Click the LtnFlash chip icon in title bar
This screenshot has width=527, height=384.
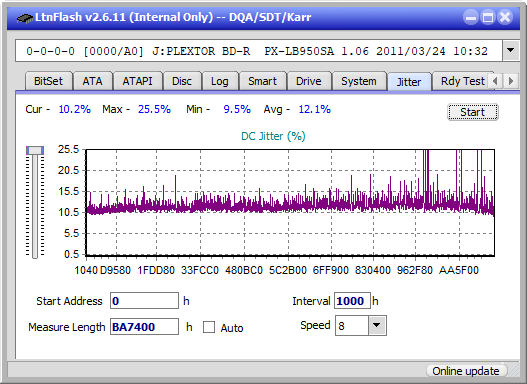click(x=25, y=17)
